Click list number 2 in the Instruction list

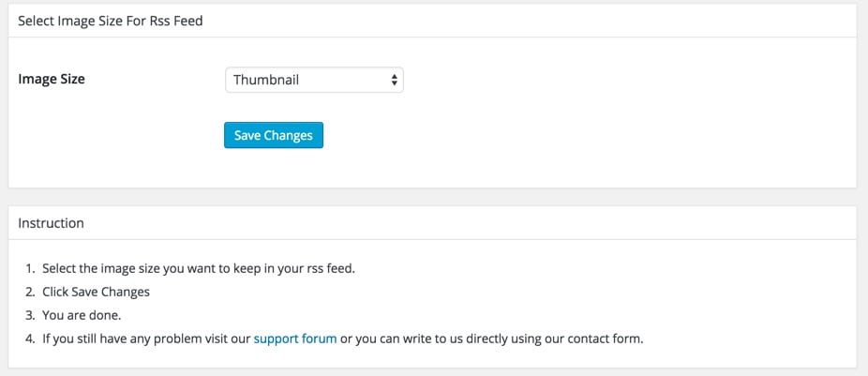pyautogui.click(x=30, y=292)
